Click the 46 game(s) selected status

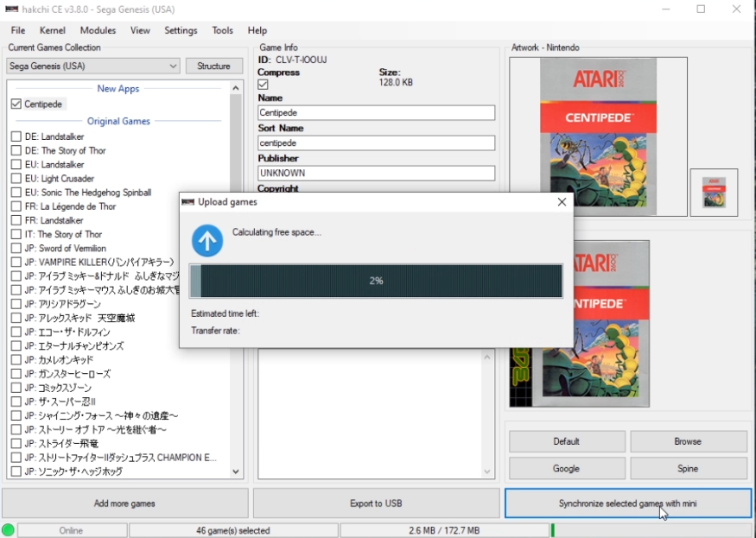click(x=233, y=530)
